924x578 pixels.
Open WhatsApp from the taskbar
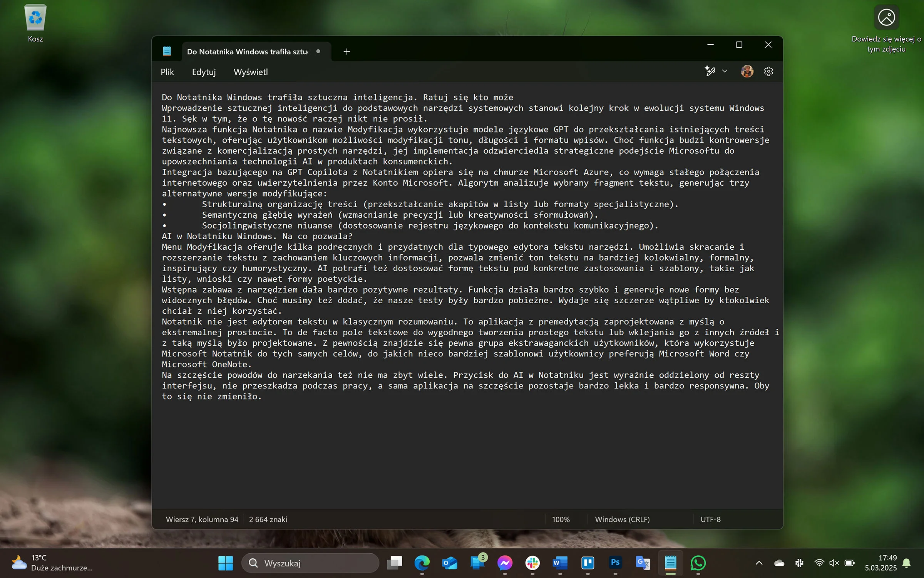point(698,563)
